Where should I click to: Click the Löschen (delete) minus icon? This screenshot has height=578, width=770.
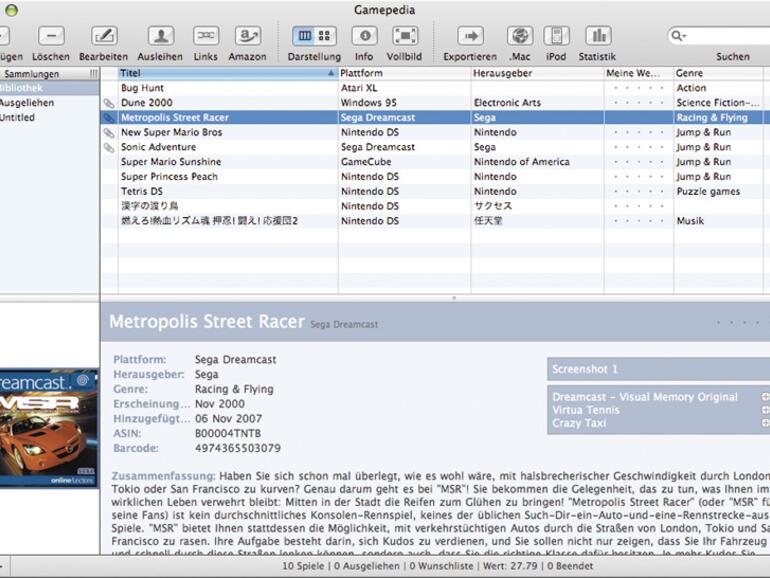pyautogui.click(x=51, y=36)
